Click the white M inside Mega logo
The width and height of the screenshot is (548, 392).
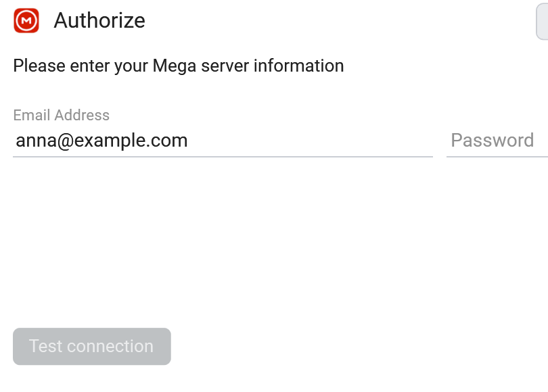tap(26, 20)
